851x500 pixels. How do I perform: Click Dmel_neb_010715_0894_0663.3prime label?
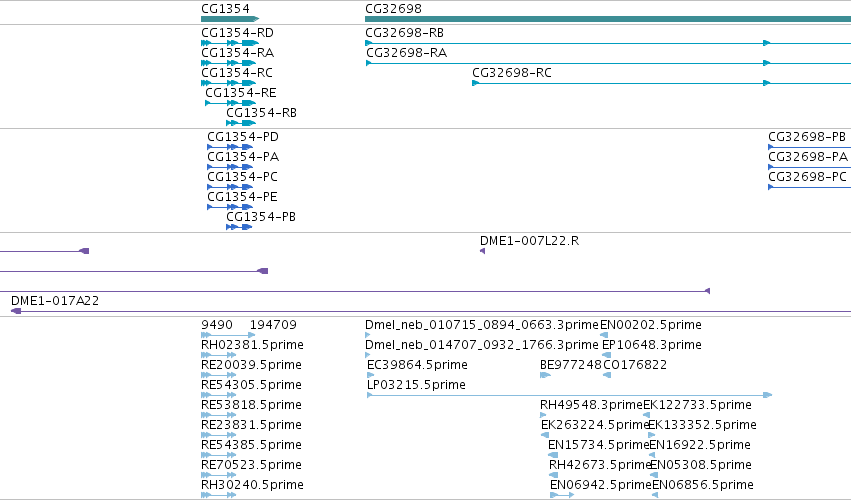481,325
